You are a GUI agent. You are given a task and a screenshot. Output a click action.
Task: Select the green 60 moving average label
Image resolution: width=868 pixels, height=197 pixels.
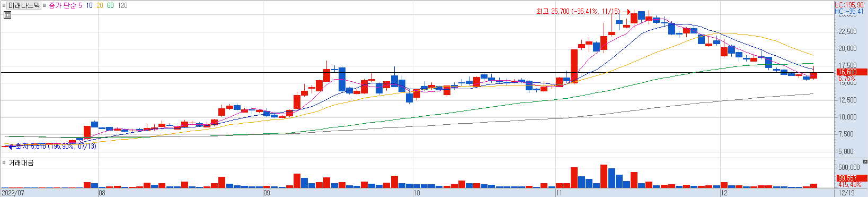[110, 5]
